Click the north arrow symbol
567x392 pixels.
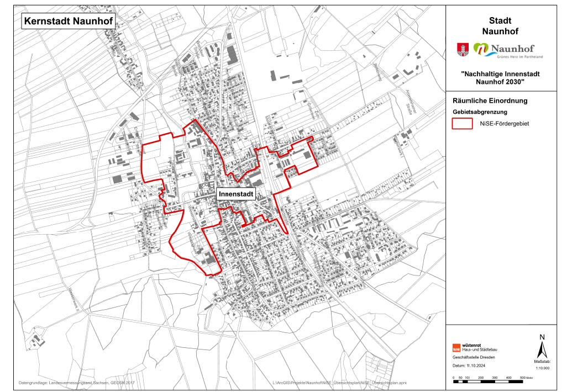[542, 346]
